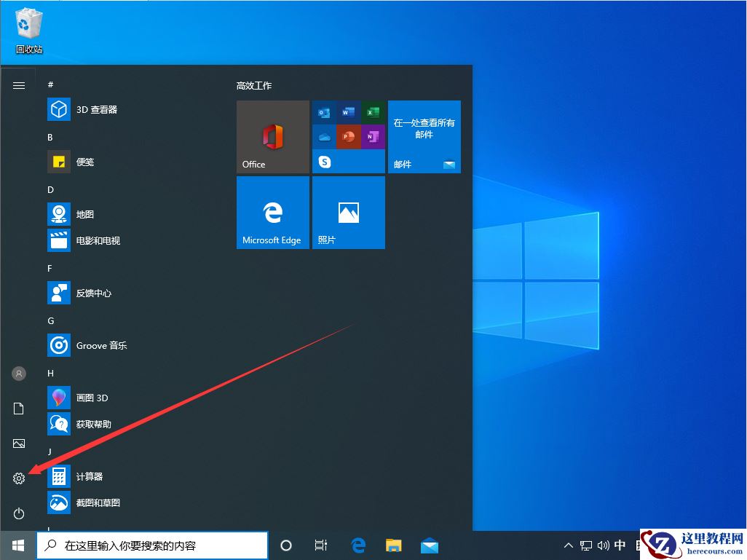Viewport: 747px width, 560px height.
Task: Open the Settings gear in the sidebar
Action: coord(18,478)
